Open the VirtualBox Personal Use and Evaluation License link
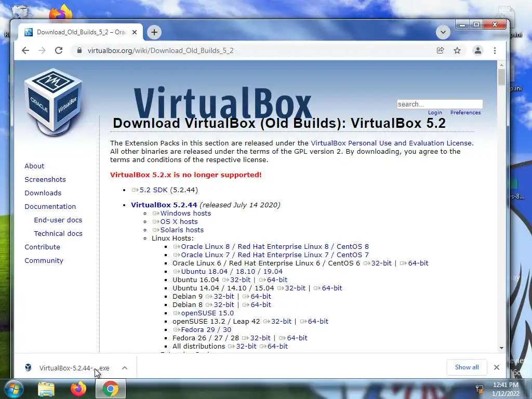The height and width of the screenshot is (399, 532). (x=391, y=143)
